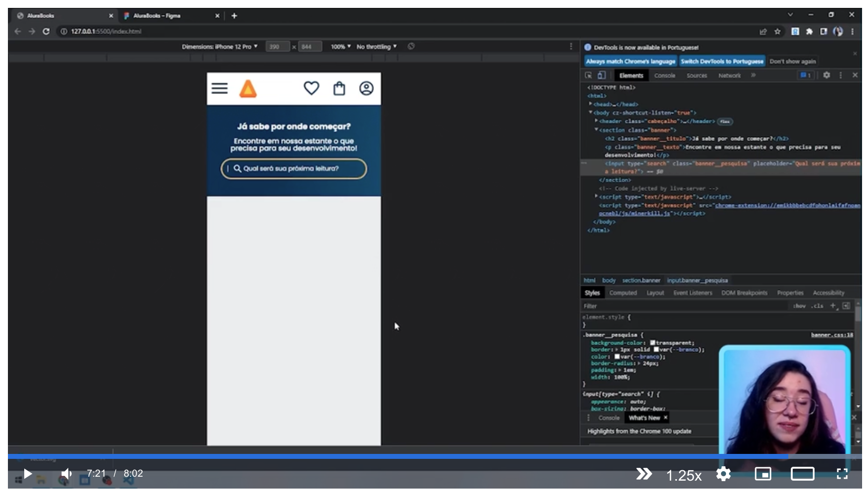868x495 pixels.
Task: Rotate the device viewport
Action: 411,46
